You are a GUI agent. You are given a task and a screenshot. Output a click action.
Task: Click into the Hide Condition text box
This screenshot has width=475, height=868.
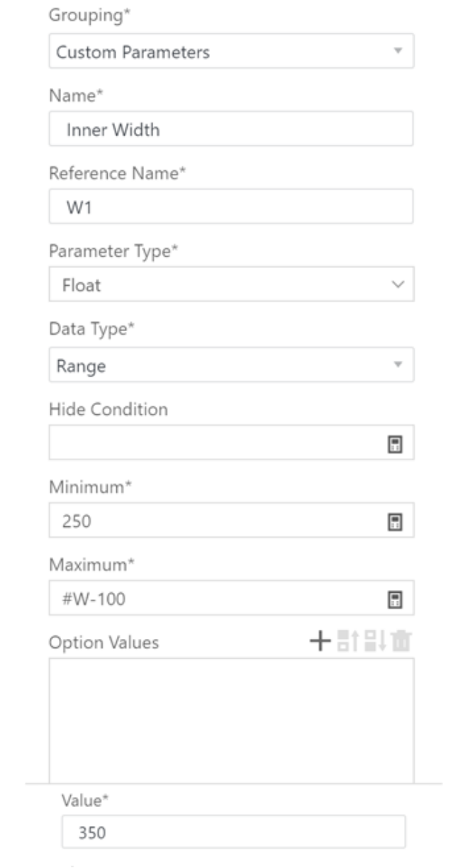click(x=213, y=444)
